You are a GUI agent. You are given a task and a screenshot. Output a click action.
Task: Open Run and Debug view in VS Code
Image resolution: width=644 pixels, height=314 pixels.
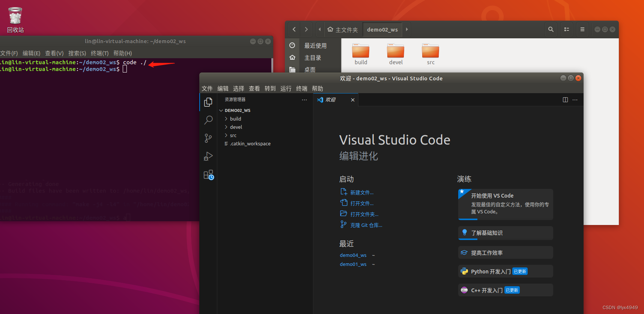coord(208,156)
